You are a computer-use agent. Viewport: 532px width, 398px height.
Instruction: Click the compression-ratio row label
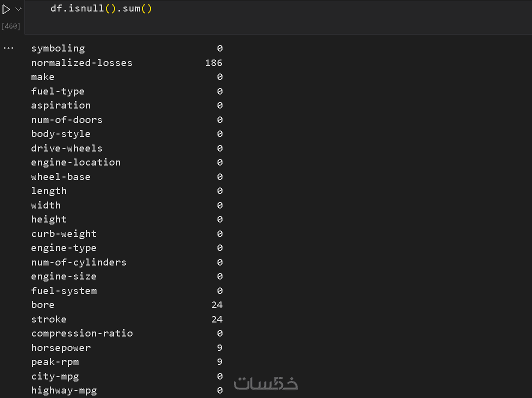82,333
